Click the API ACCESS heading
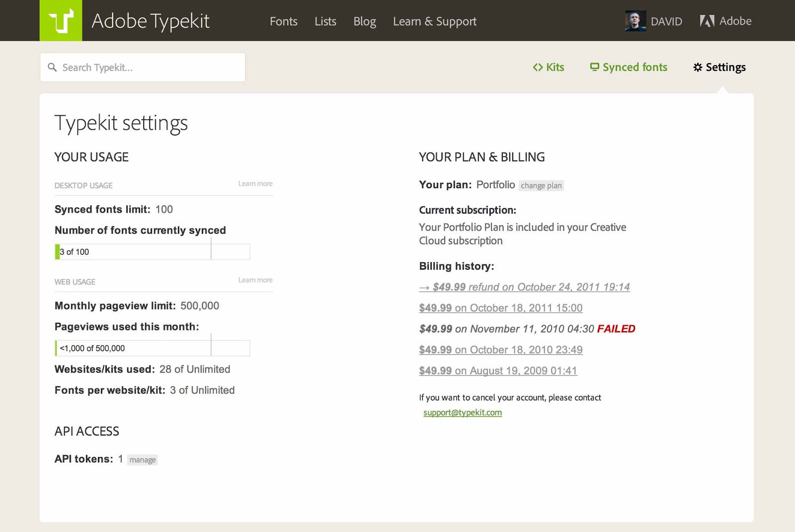 click(x=87, y=431)
